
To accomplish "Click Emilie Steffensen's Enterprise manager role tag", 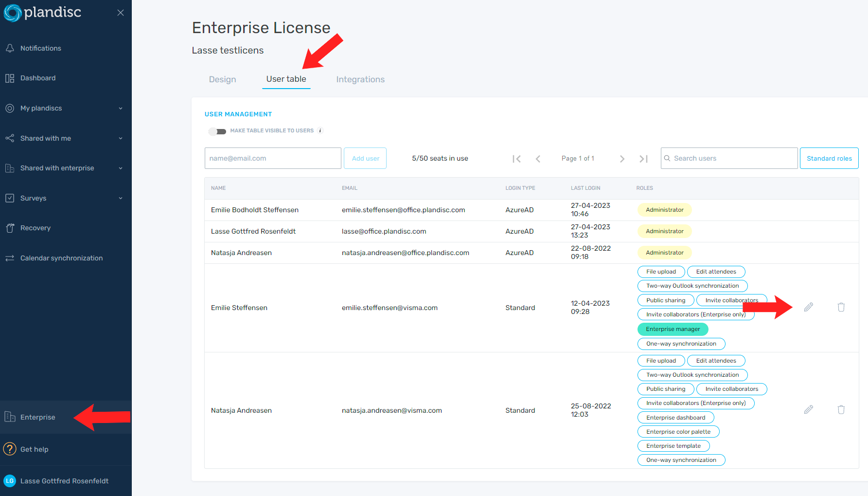I will coord(673,329).
